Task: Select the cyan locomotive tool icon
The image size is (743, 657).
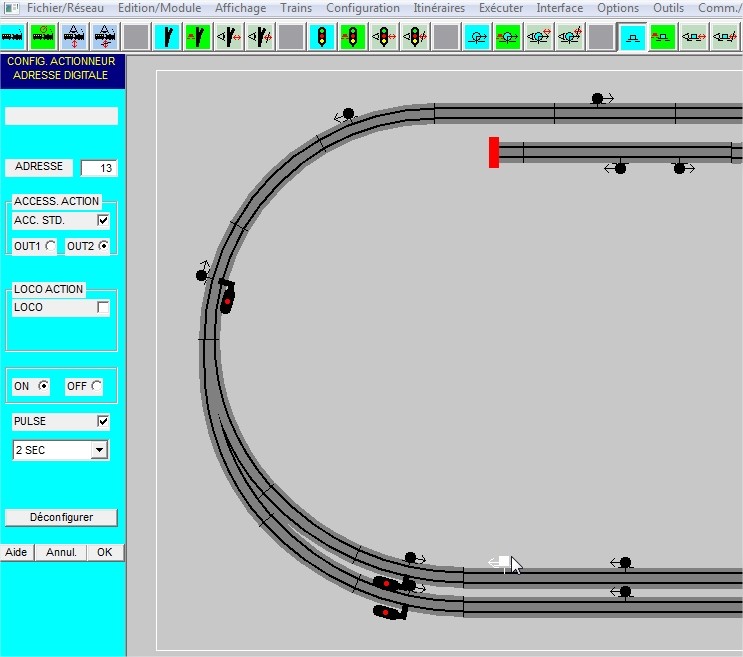Action: 12,36
